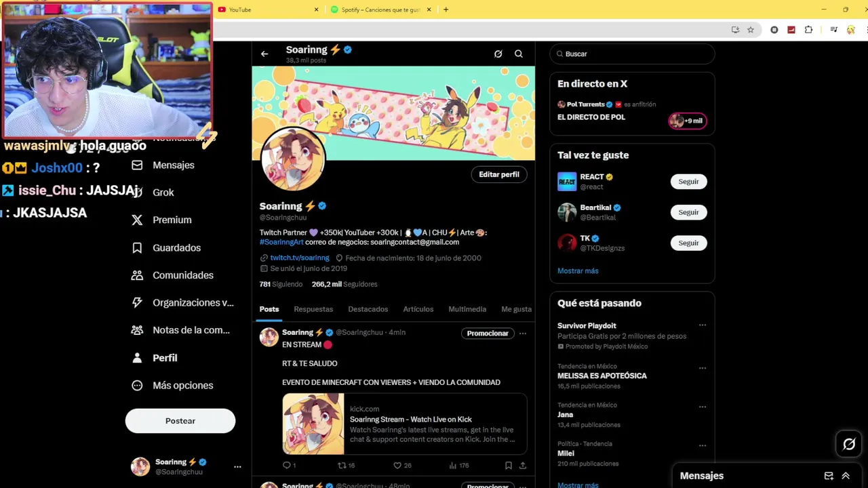Click Promocionar on the EN STREAM post
The image size is (868, 488).
[488, 333]
